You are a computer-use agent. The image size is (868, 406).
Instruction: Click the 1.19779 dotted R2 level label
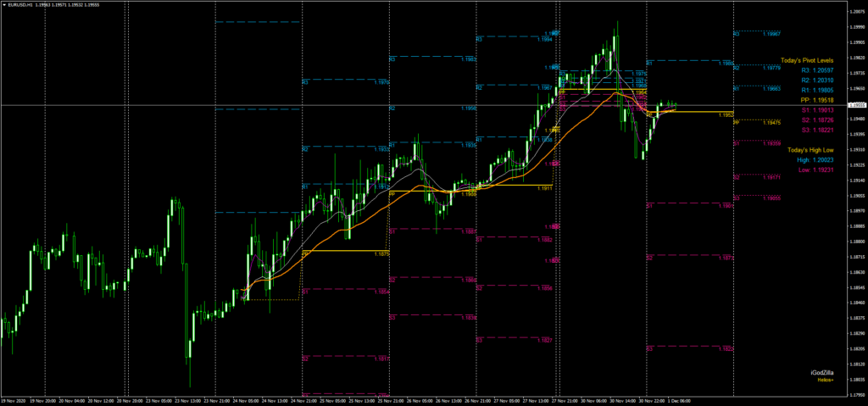[771, 68]
